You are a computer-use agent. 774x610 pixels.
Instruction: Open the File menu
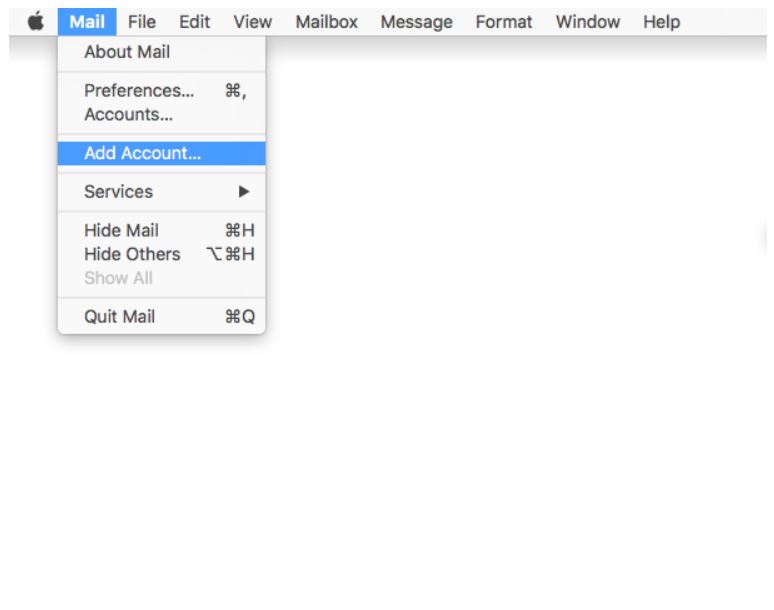click(x=142, y=22)
